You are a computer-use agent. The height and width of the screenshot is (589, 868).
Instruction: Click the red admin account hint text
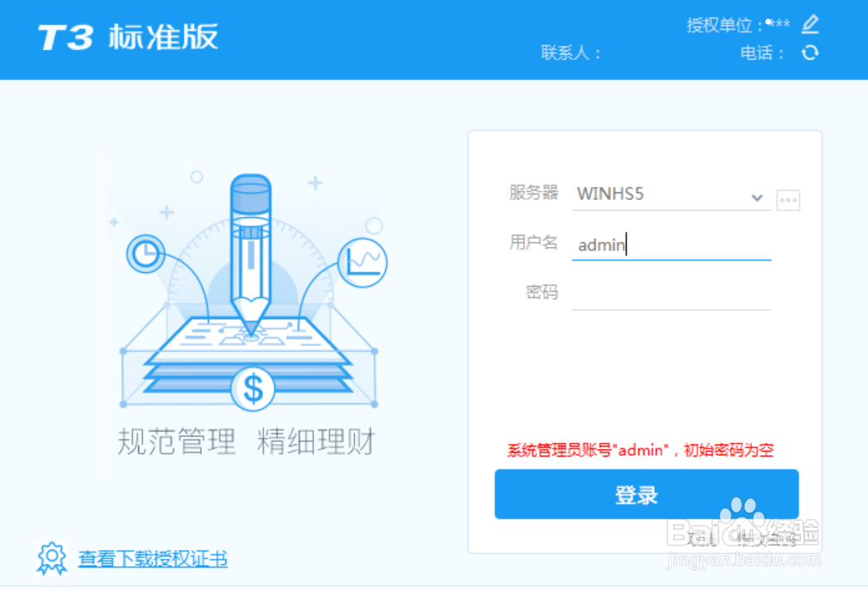pyautogui.click(x=640, y=450)
